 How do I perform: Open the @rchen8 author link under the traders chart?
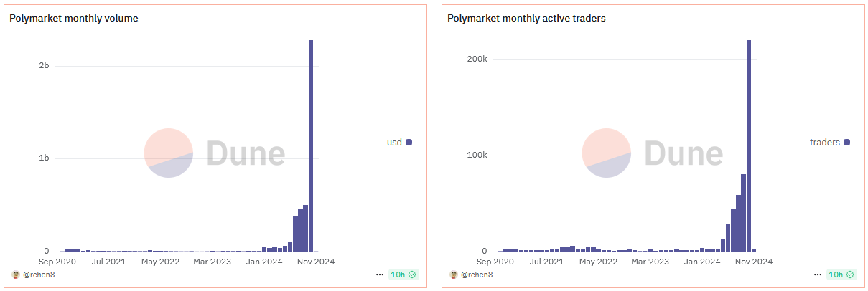[x=476, y=275]
